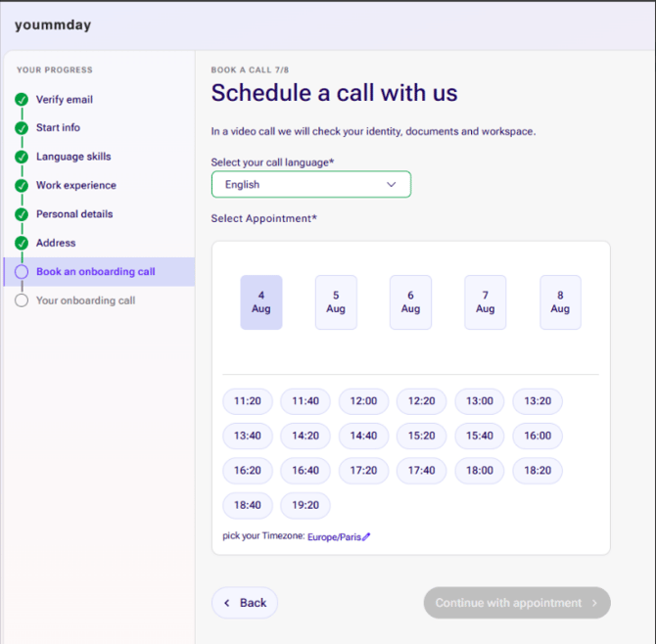The width and height of the screenshot is (656, 644).
Task: Select the 5 Aug date tab
Action: 336,302
